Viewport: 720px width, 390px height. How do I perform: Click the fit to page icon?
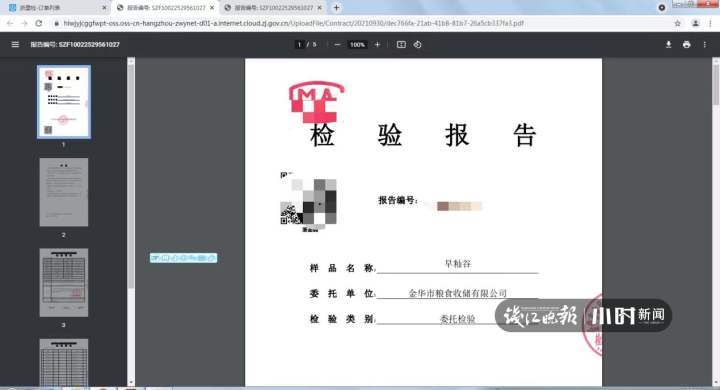pos(401,45)
